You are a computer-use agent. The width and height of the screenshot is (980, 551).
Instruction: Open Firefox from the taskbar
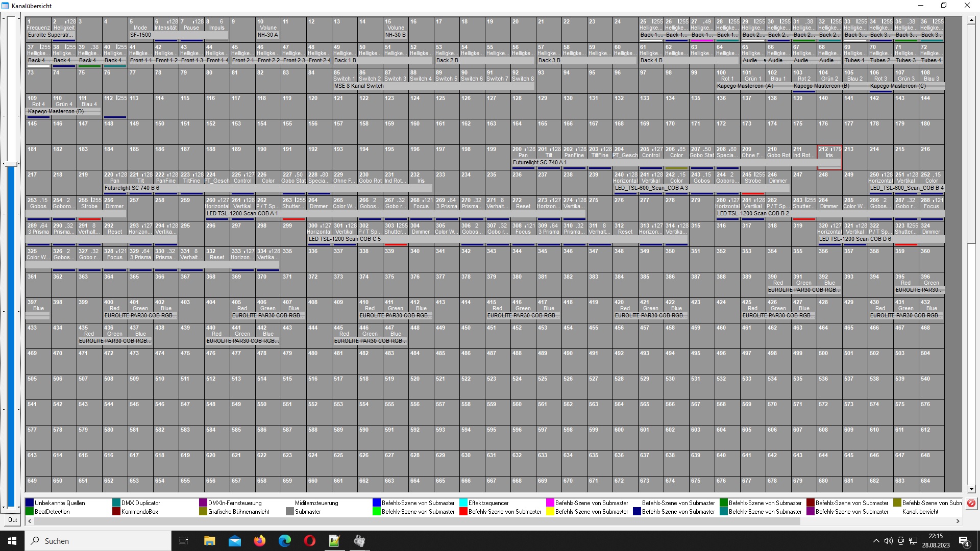tap(260, 541)
